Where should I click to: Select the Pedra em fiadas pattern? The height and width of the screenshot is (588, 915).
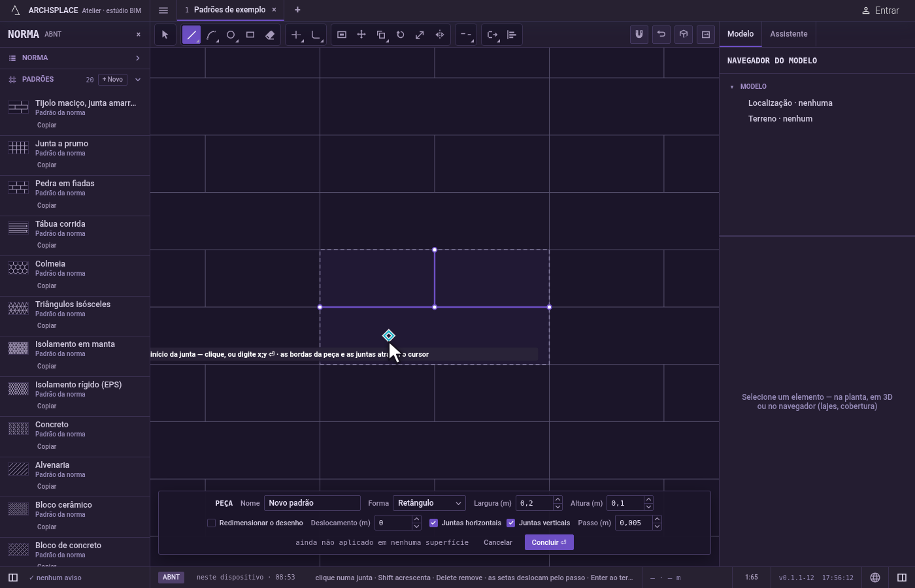pyautogui.click(x=75, y=195)
